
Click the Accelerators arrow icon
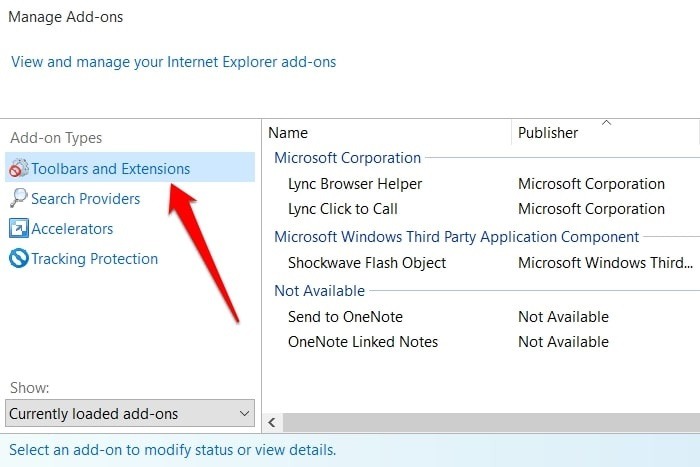(x=19, y=228)
